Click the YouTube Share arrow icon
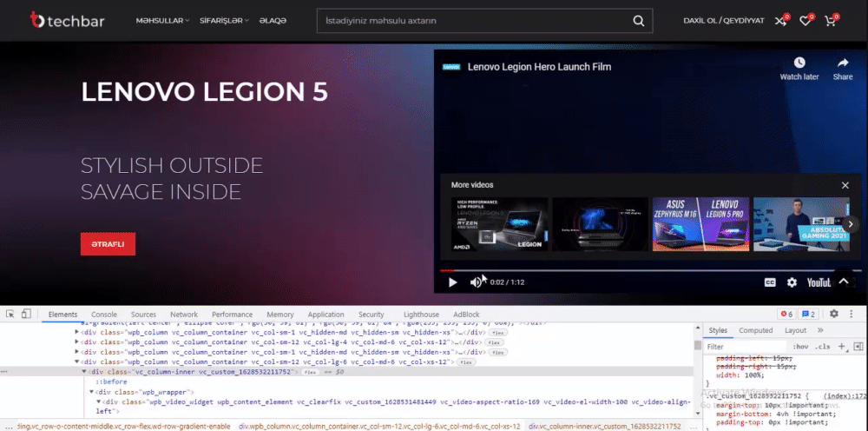The height and width of the screenshot is (431, 868). coord(843,63)
